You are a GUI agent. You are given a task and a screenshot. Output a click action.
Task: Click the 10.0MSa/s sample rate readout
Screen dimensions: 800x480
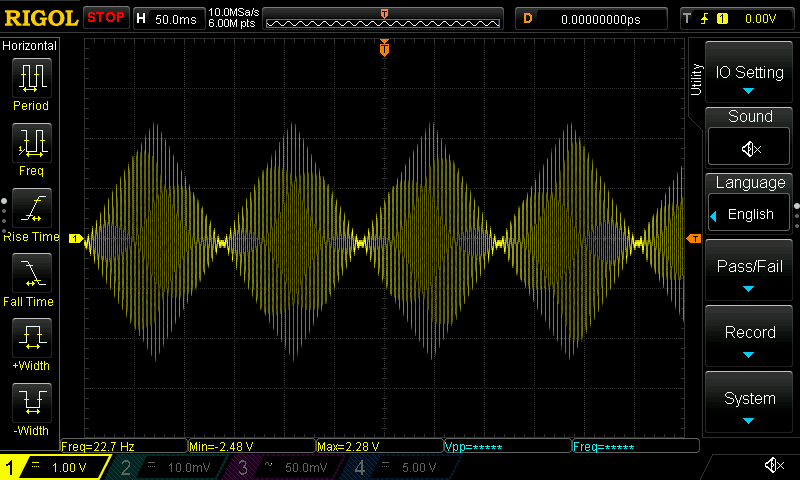(x=234, y=12)
